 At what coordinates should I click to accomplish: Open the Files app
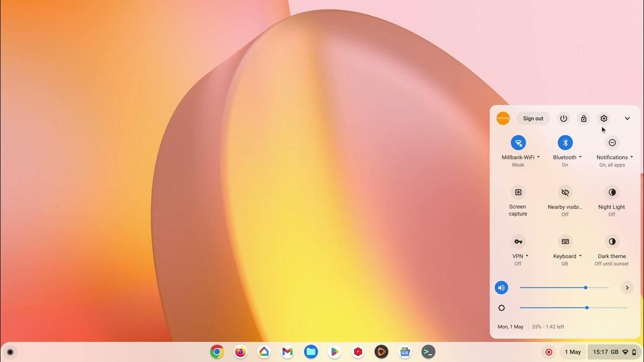(311, 352)
